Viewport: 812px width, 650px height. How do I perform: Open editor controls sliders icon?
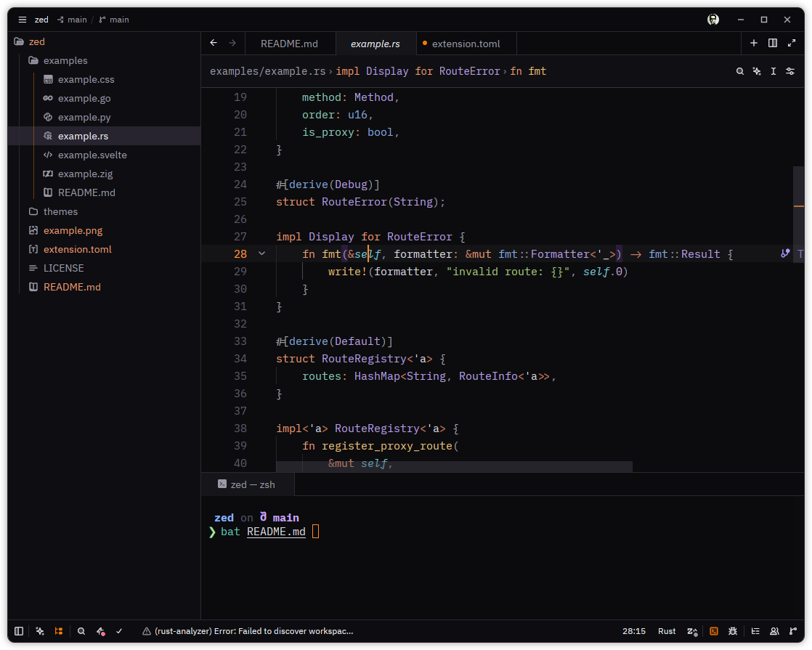(790, 71)
